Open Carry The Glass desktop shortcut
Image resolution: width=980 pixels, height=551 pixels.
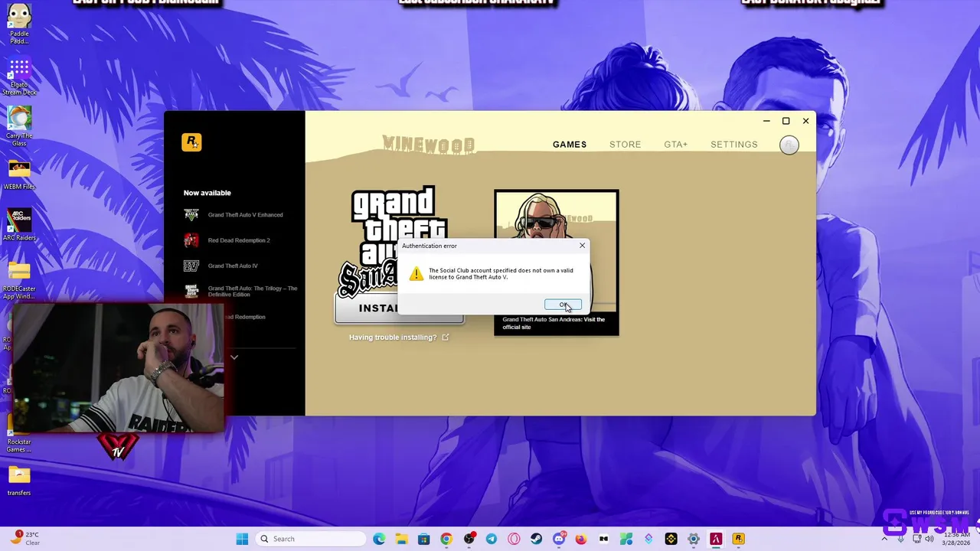click(19, 126)
